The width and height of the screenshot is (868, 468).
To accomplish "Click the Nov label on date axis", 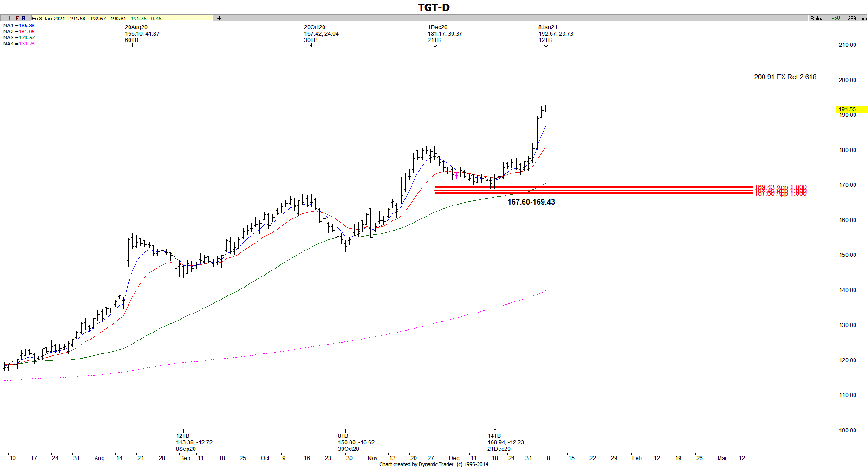I will (x=373, y=458).
